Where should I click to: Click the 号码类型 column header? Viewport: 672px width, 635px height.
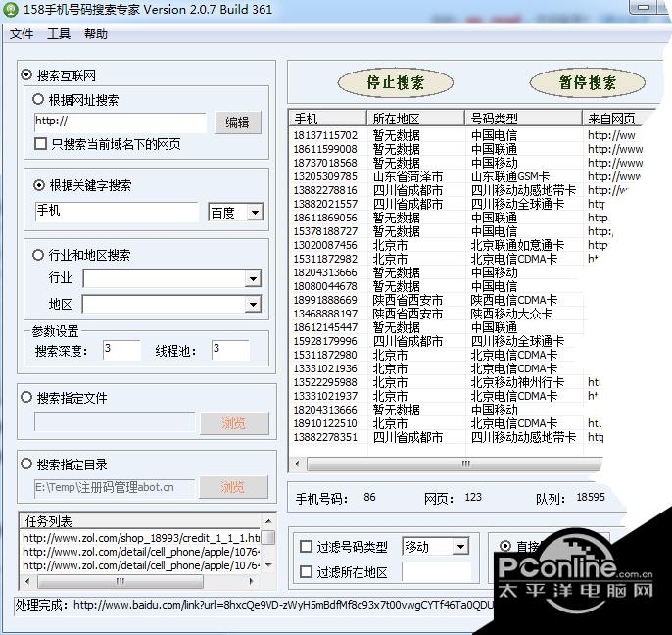(x=523, y=118)
